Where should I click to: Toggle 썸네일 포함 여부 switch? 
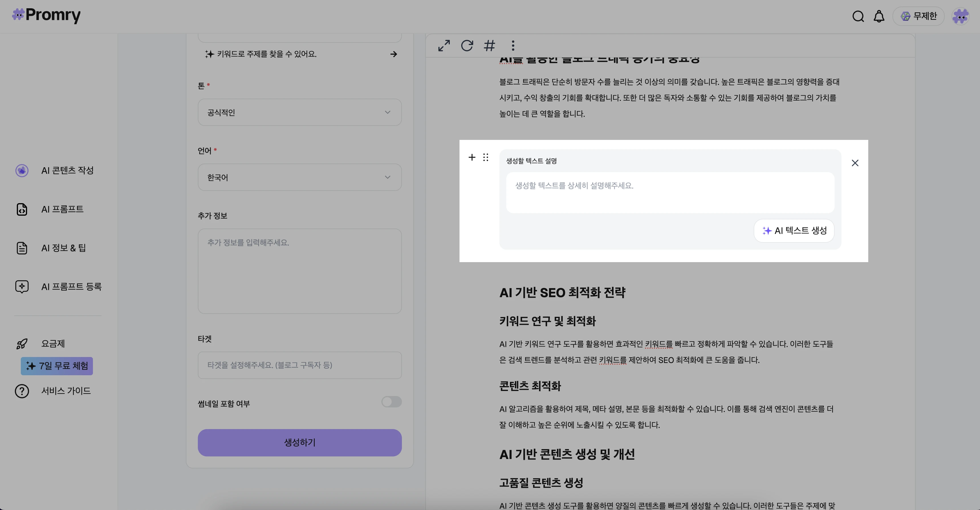(x=391, y=402)
